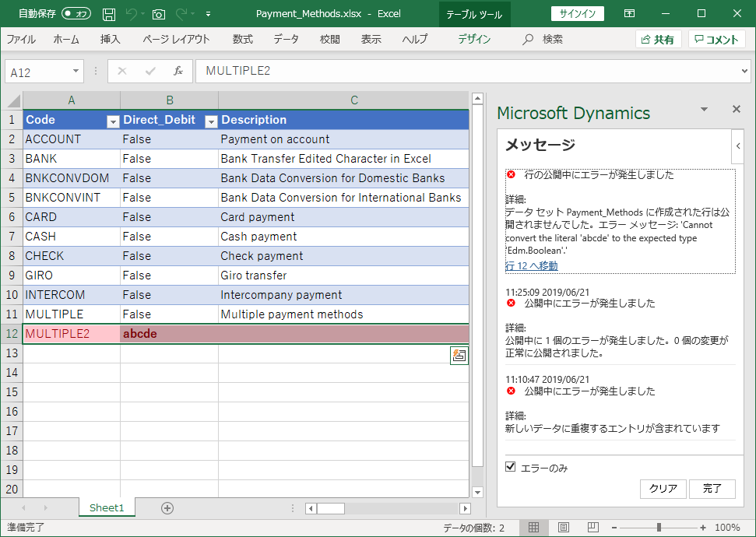This screenshot has height=537, width=756.
Task: Switch to the 挿入 tab
Action: coord(111,39)
